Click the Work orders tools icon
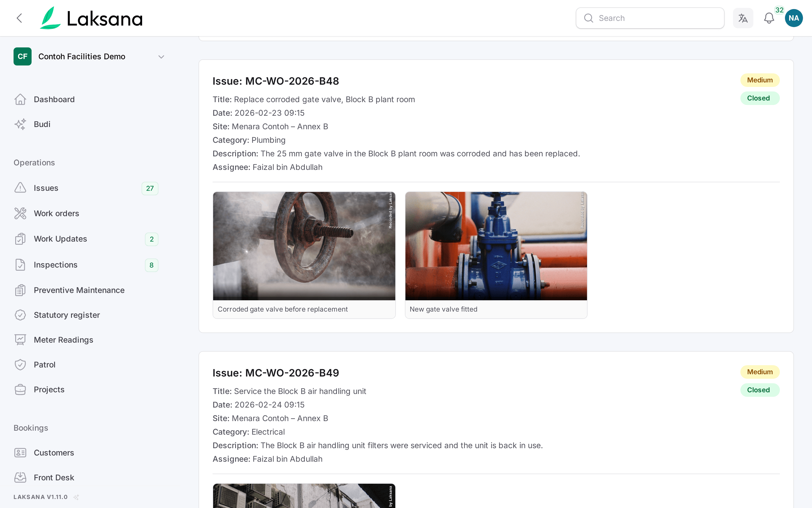This screenshot has width=812, height=508. point(20,213)
